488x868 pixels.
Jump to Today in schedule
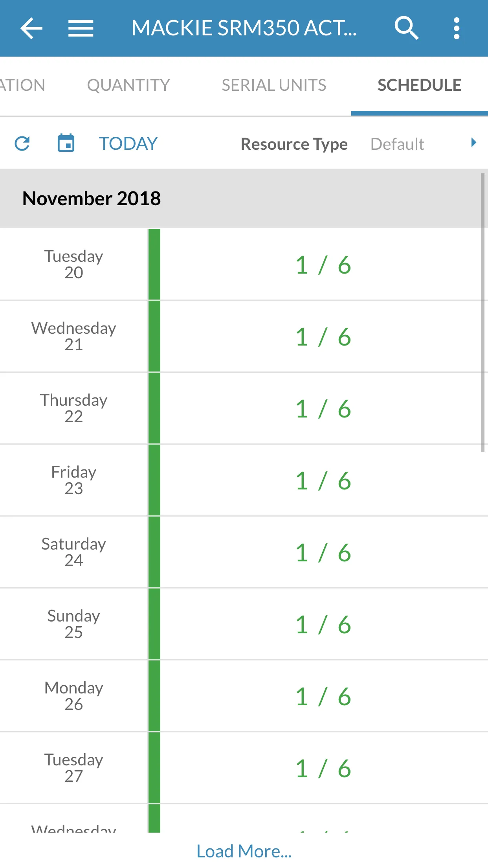pyautogui.click(x=128, y=143)
